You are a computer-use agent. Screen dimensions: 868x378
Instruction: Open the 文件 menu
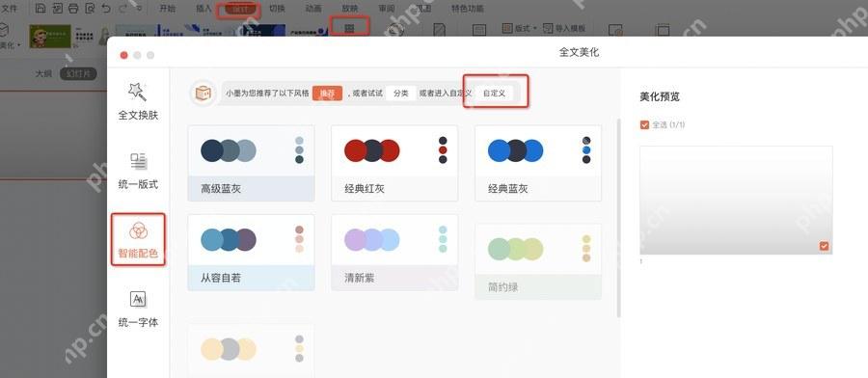point(10,9)
